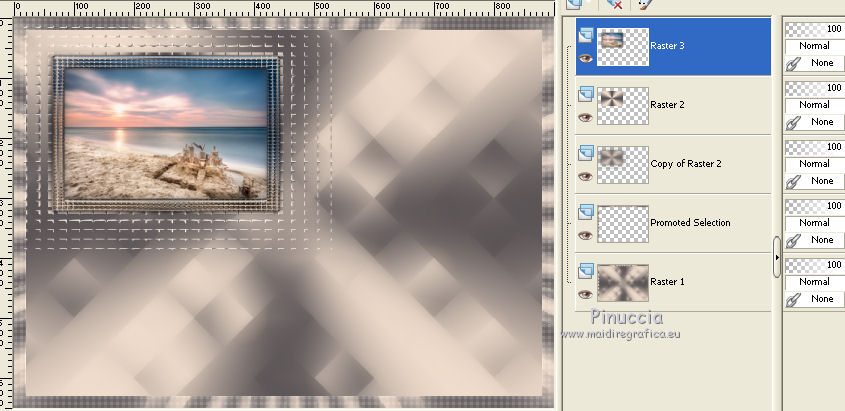Open blend mode dropdown for Copy of Raster 2

click(815, 164)
